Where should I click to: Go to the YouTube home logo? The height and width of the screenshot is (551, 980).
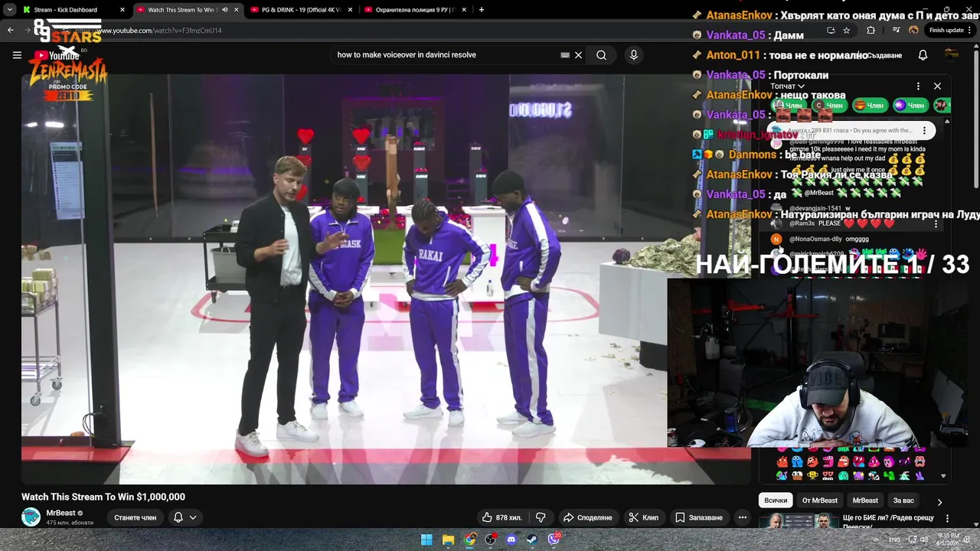coord(57,55)
